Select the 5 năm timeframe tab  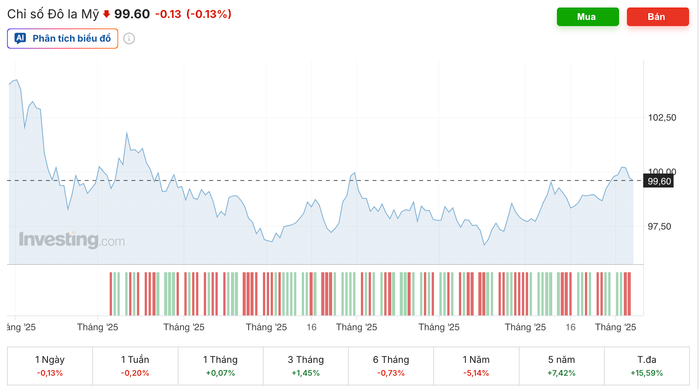click(x=562, y=366)
